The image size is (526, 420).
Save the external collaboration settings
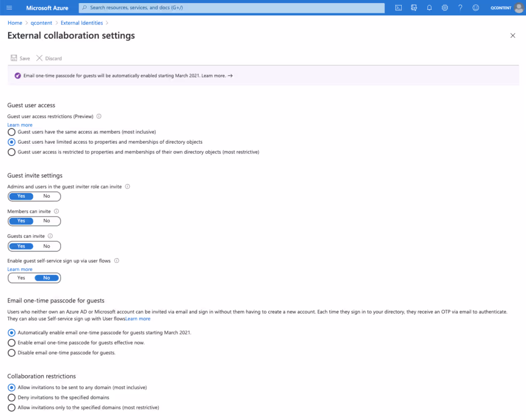point(20,58)
